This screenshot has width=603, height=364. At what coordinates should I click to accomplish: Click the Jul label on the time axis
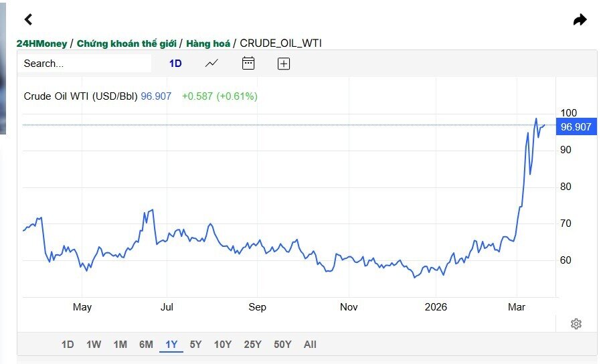tap(167, 306)
